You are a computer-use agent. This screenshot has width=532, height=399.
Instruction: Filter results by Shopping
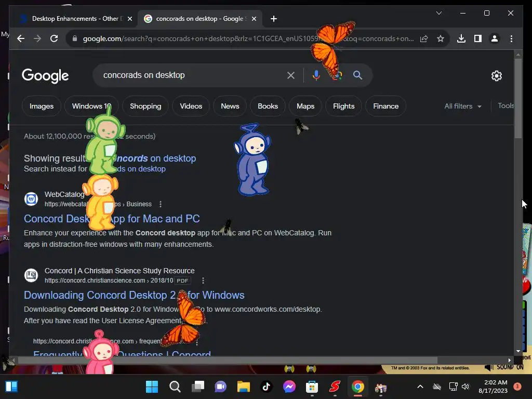[145, 106]
